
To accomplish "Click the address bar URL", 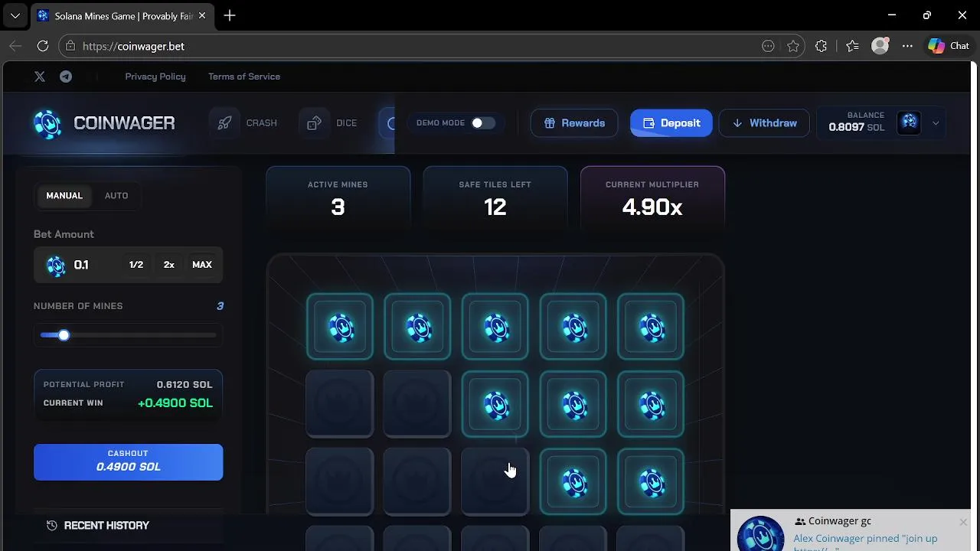I will point(133,46).
